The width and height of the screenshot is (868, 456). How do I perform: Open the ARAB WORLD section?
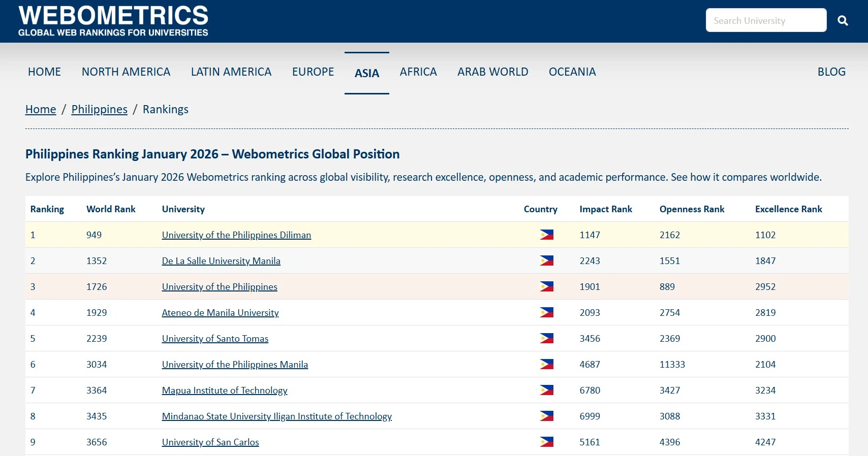point(493,72)
